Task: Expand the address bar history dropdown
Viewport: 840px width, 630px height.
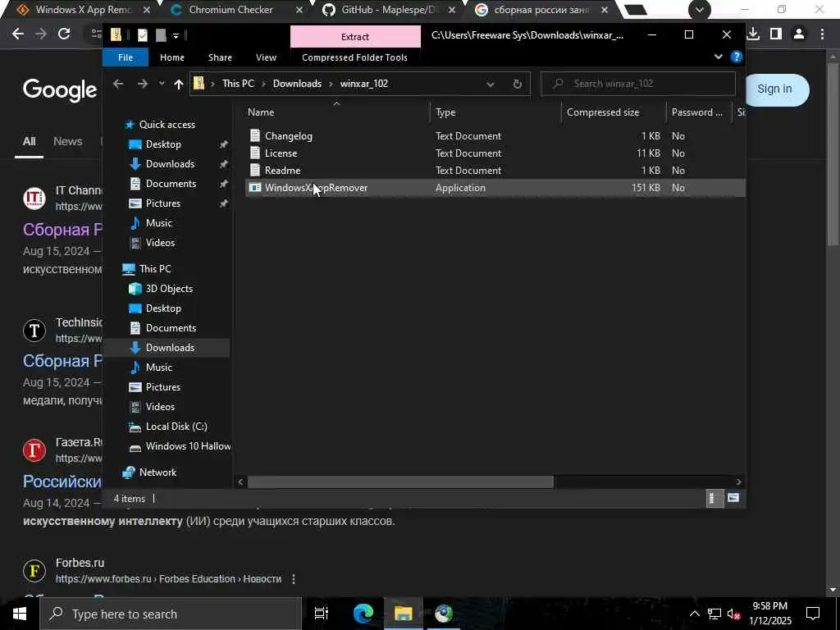Action: (x=490, y=84)
